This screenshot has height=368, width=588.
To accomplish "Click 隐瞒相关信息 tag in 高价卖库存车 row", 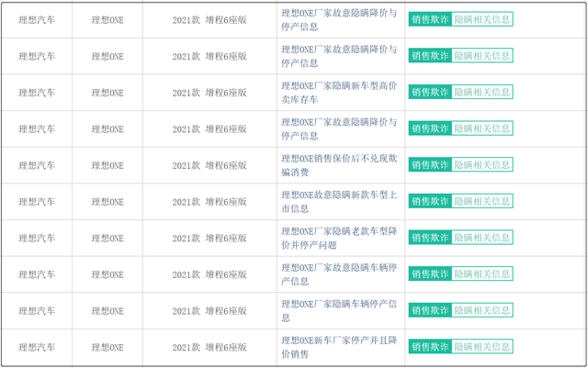I will click(482, 92).
